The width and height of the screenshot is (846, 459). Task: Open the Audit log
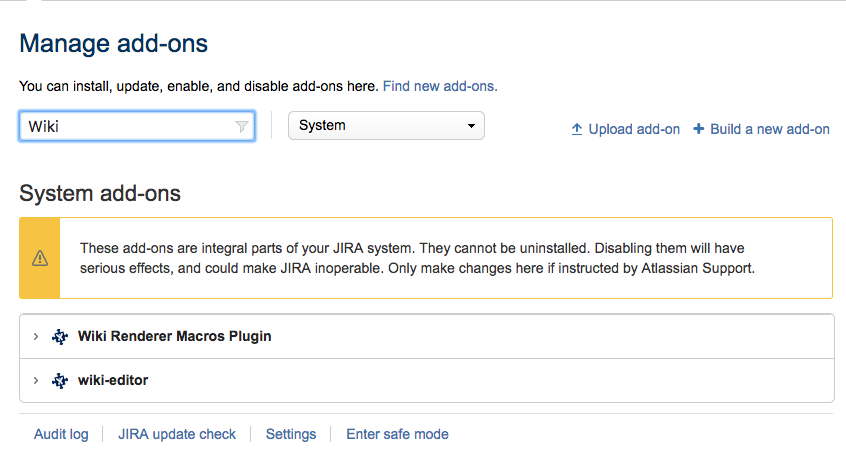click(61, 434)
